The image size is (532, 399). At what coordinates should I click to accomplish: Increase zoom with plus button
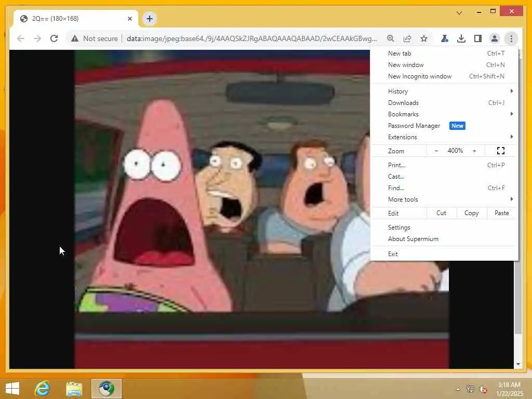point(474,151)
